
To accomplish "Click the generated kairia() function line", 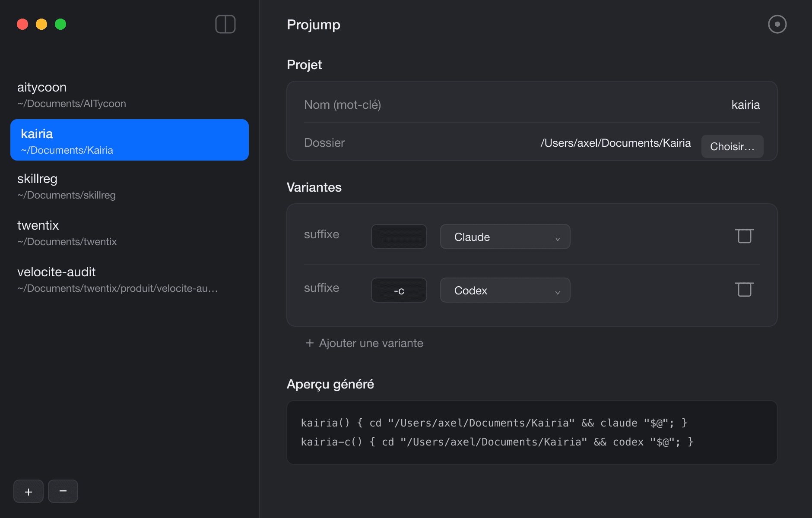I will tap(494, 423).
